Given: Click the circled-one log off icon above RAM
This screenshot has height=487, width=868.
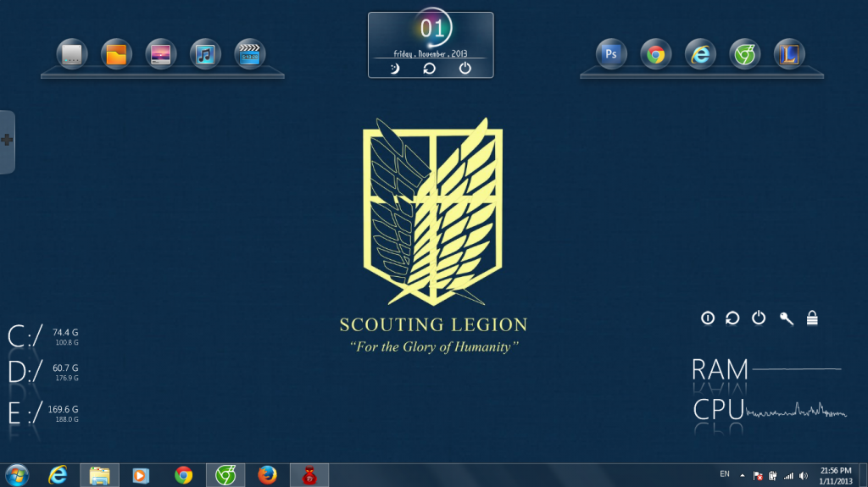Looking at the screenshot, I should click(x=708, y=318).
